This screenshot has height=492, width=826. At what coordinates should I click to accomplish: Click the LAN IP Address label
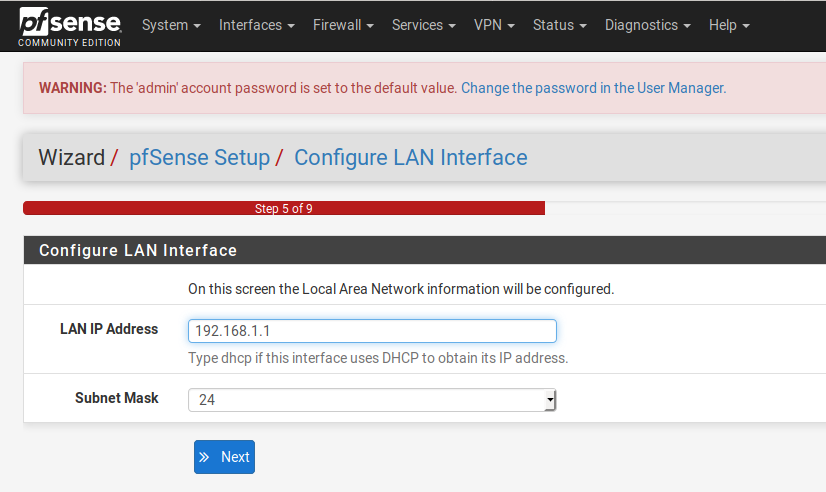coord(109,329)
